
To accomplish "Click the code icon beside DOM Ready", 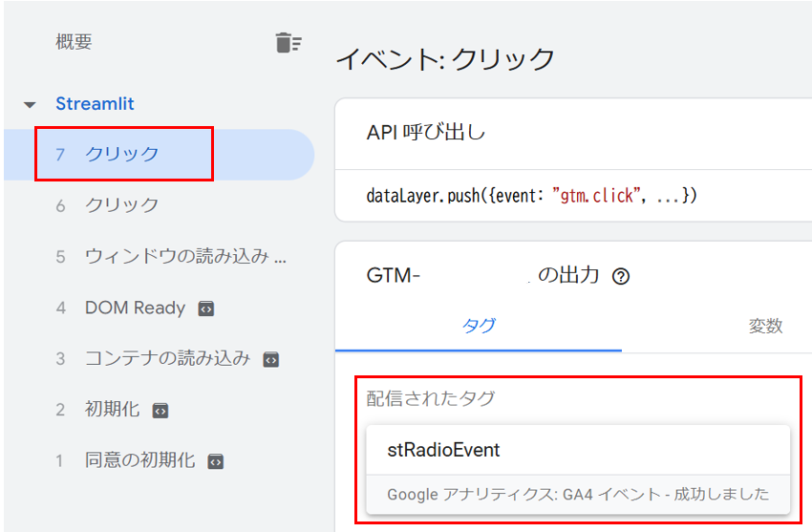I will pyautogui.click(x=206, y=309).
